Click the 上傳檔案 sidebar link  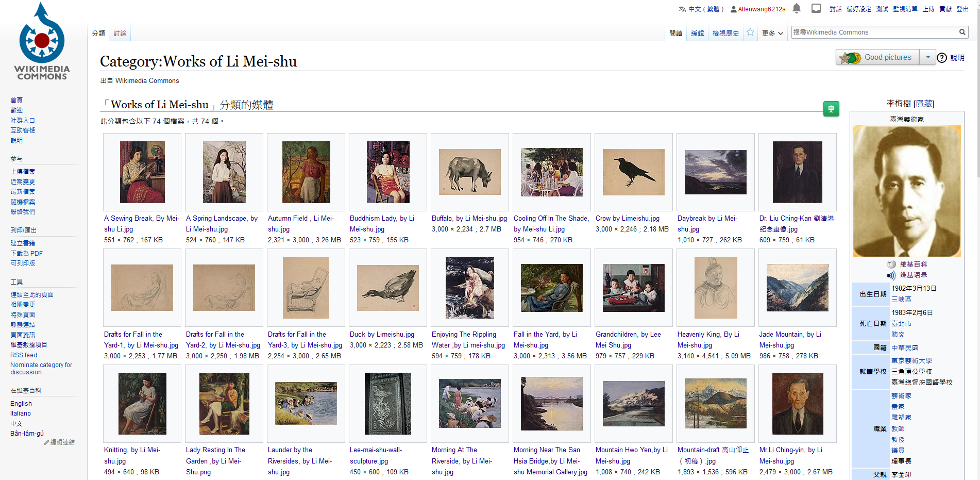pos(23,172)
